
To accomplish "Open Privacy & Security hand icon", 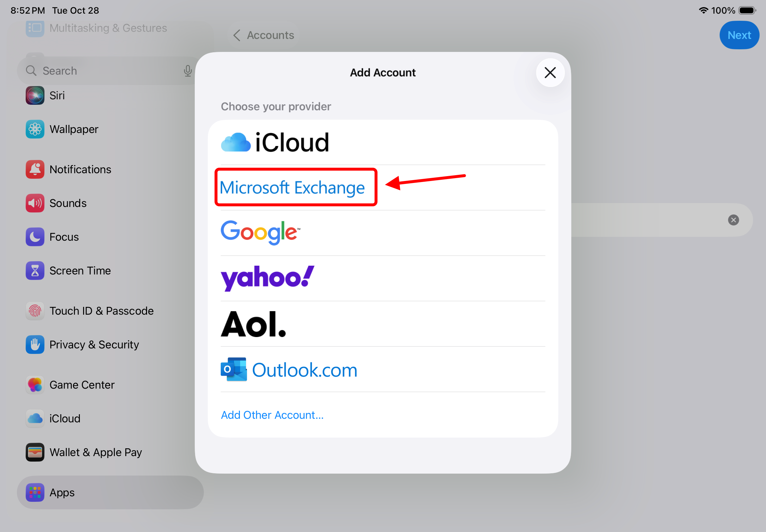I will pyautogui.click(x=35, y=344).
